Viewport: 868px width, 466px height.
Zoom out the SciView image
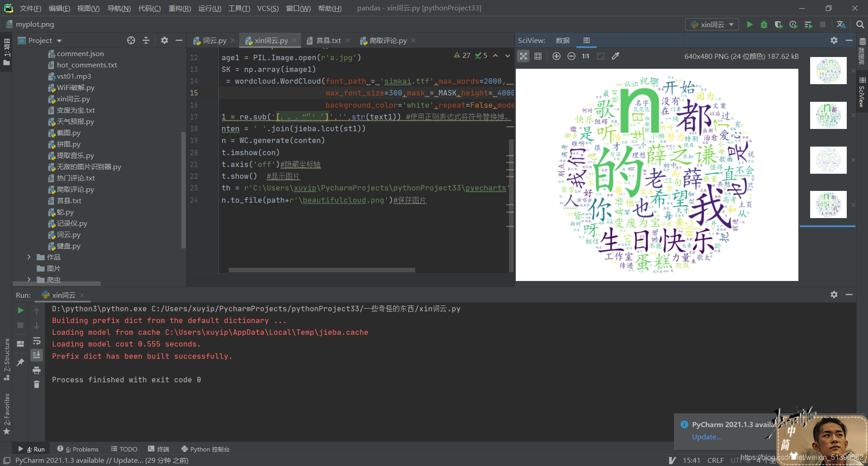pos(571,56)
